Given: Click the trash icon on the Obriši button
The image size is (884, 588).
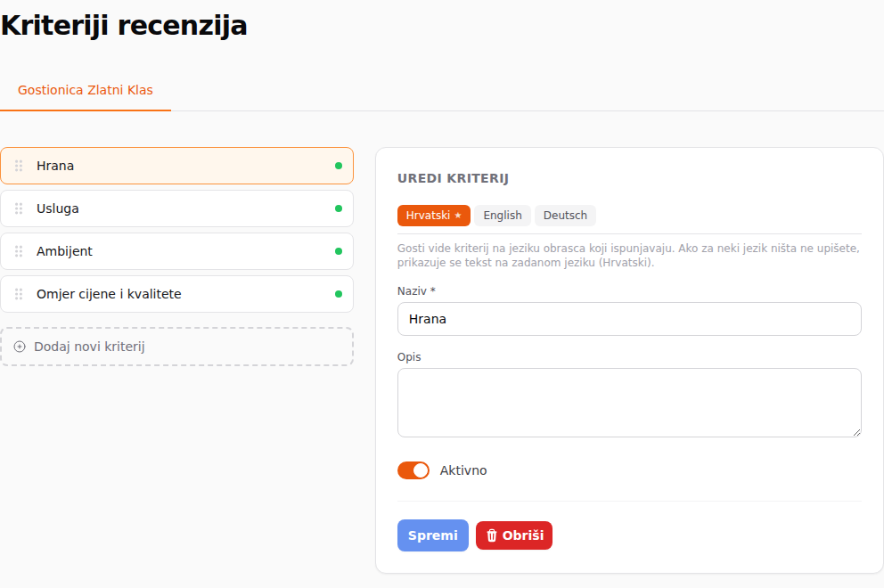Looking at the screenshot, I should coord(492,535).
